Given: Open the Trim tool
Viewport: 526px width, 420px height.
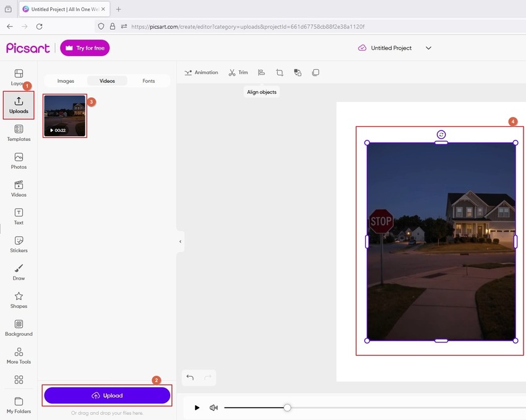Looking at the screenshot, I should (238, 72).
